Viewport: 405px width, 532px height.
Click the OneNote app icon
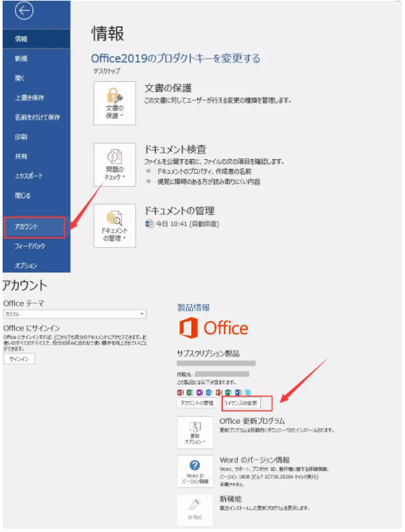[200, 392]
